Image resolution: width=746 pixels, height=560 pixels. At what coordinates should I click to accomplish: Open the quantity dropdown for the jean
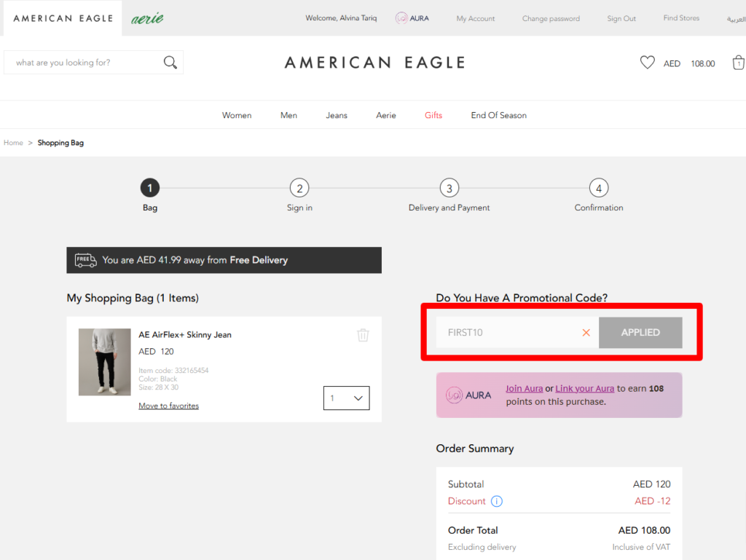click(346, 398)
